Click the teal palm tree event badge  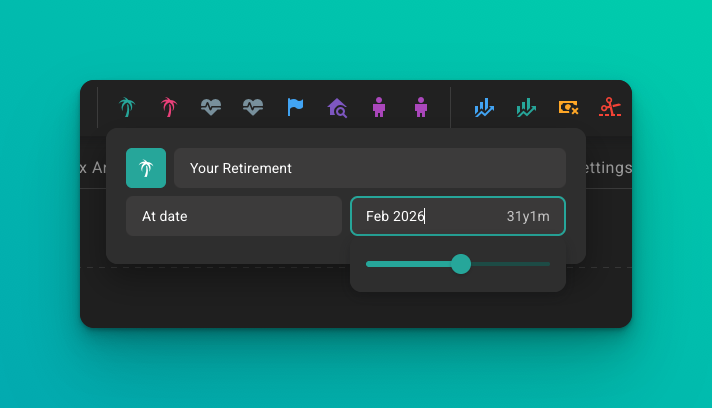point(146,168)
